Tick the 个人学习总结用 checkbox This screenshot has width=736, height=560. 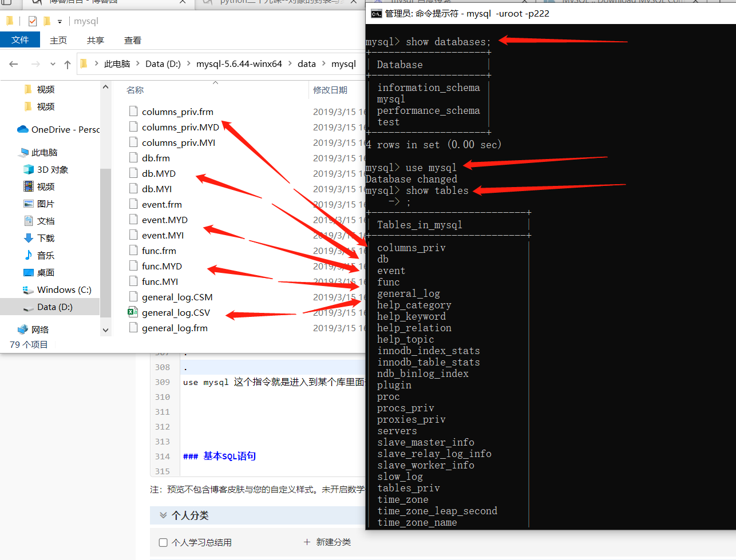tap(163, 542)
